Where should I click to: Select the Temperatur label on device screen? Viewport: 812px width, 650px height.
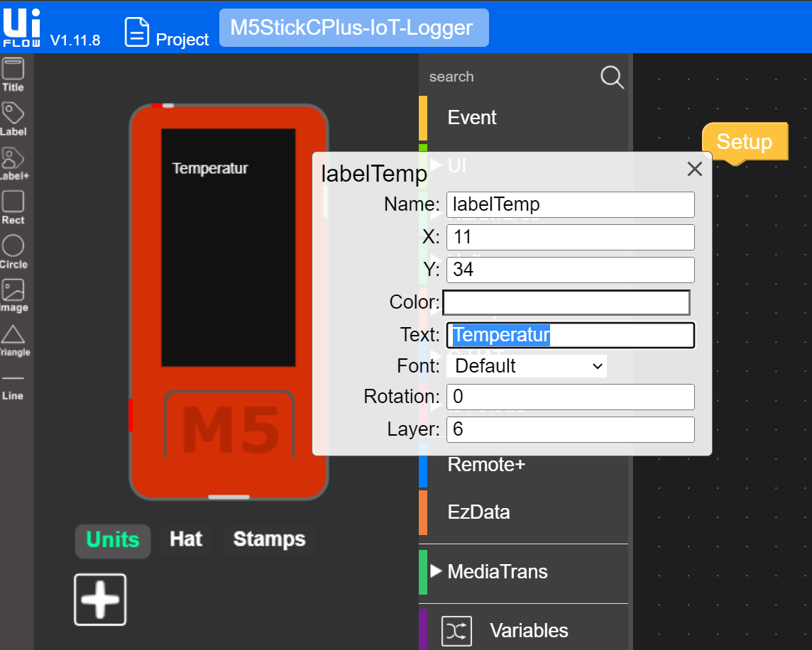[209, 168]
